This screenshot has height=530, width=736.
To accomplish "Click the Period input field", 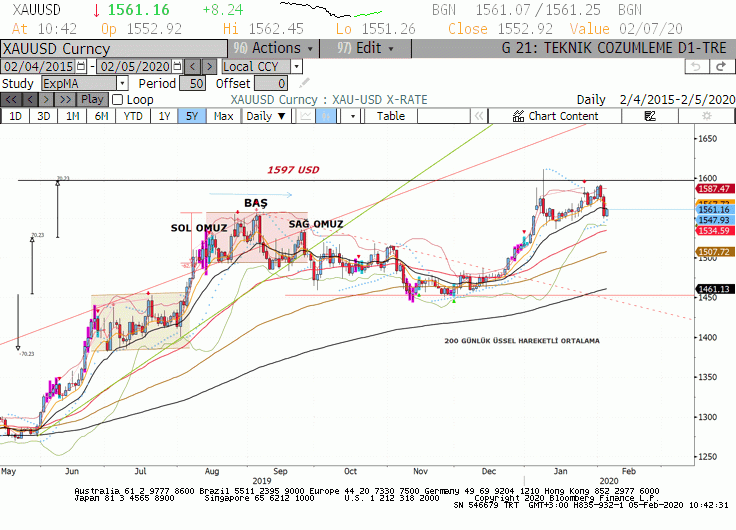I will pos(192,84).
